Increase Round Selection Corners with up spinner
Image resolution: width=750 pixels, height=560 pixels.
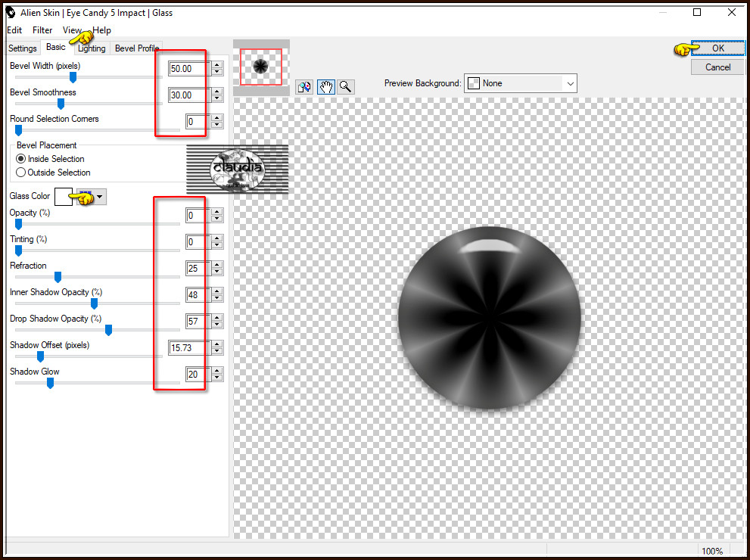tap(217, 118)
